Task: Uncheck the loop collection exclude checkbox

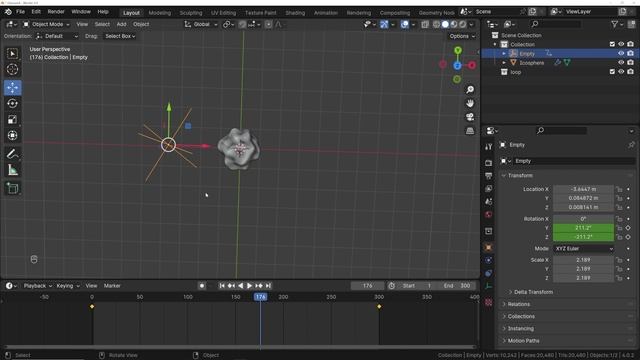Action: pos(612,72)
